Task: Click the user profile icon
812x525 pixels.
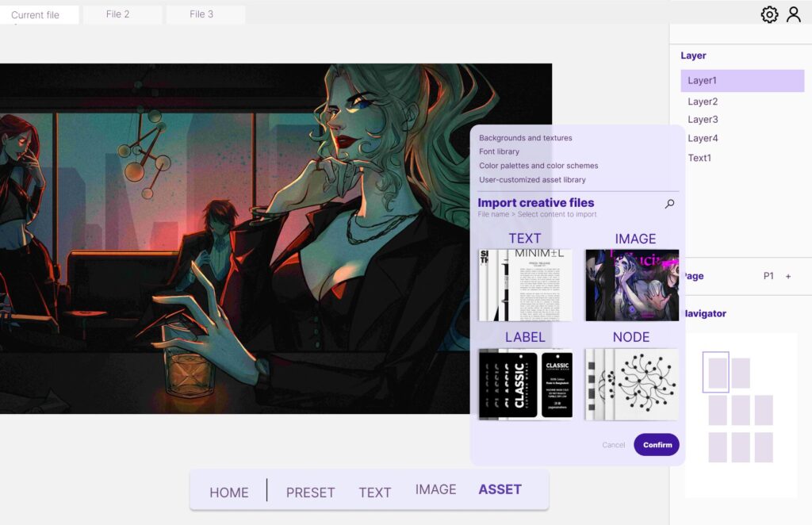Action: [793, 14]
